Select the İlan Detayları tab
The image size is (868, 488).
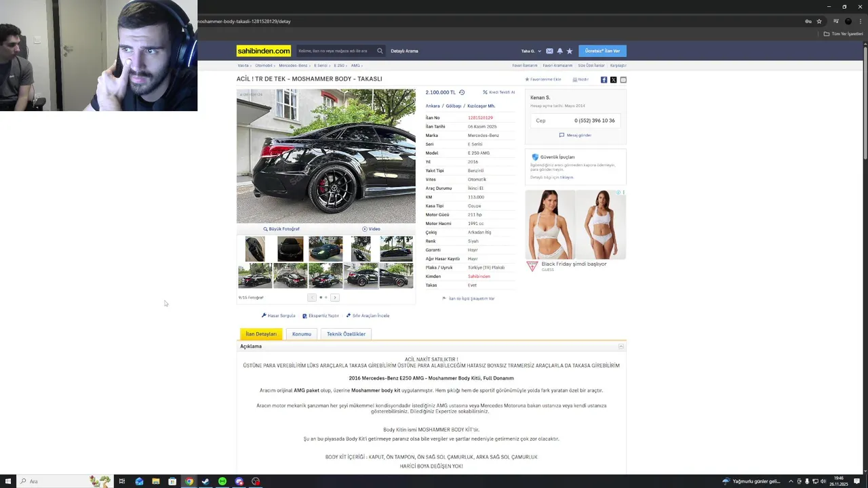[x=261, y=334]
